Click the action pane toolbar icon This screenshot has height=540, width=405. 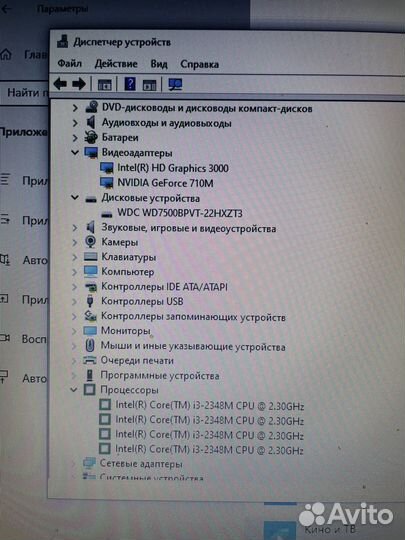click(x=149, y=85)
